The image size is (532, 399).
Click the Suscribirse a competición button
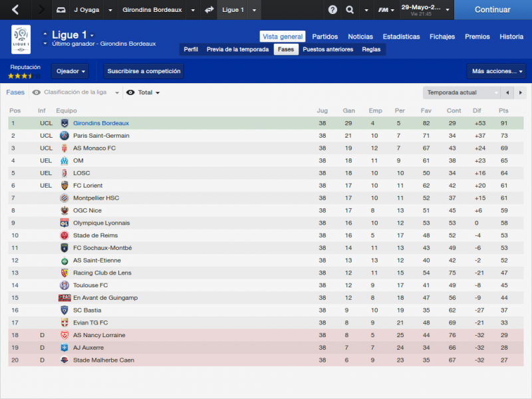tap(144, 71)
